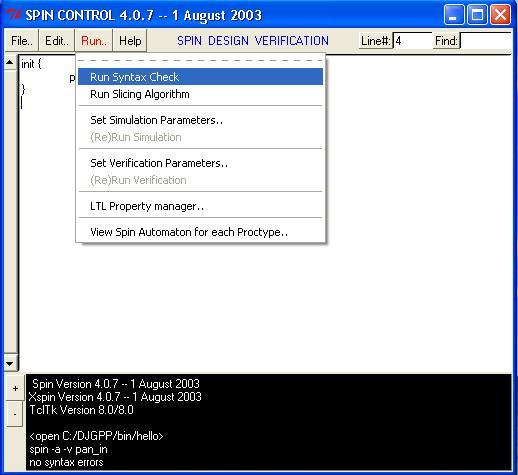Click '<open C:/DJGPP/bin/hello>' log line

tap(96, 436)
